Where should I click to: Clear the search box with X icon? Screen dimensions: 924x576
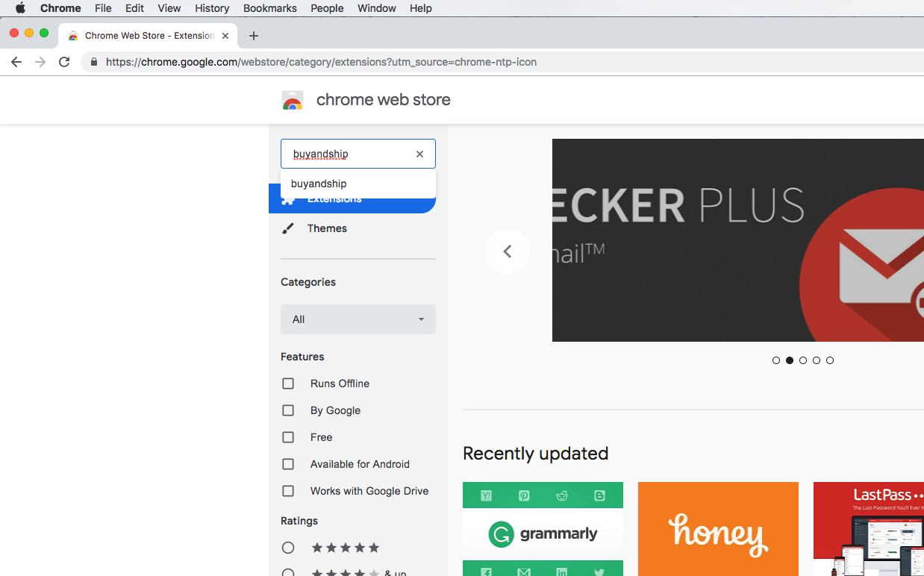point(419,154)
